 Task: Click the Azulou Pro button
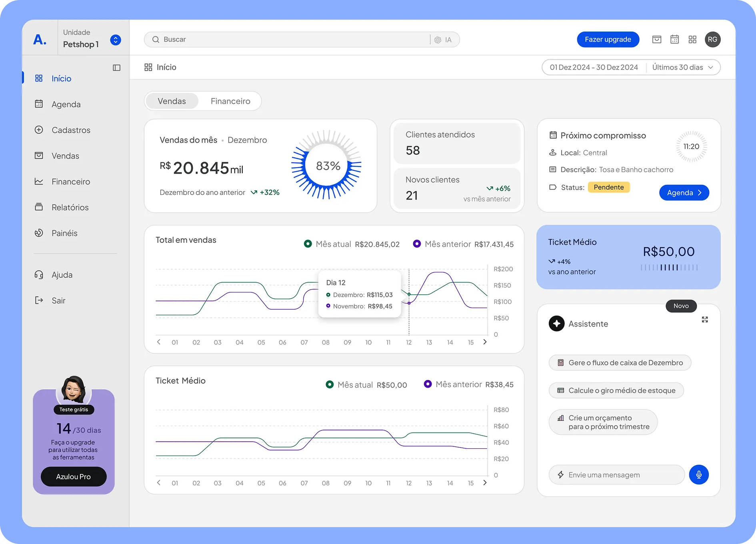click(x=74, y=476)
